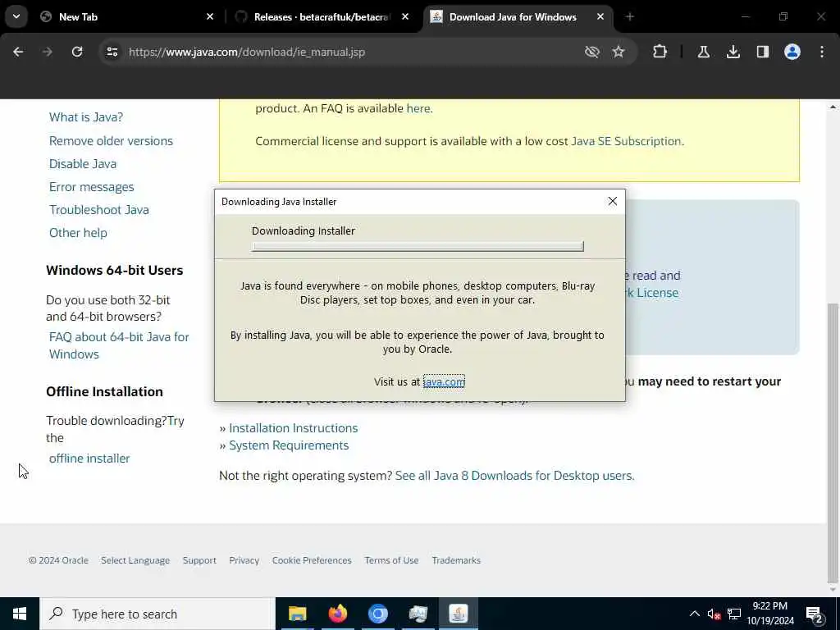Open Support footer link
840x630 pixels.
pos(199,560)
